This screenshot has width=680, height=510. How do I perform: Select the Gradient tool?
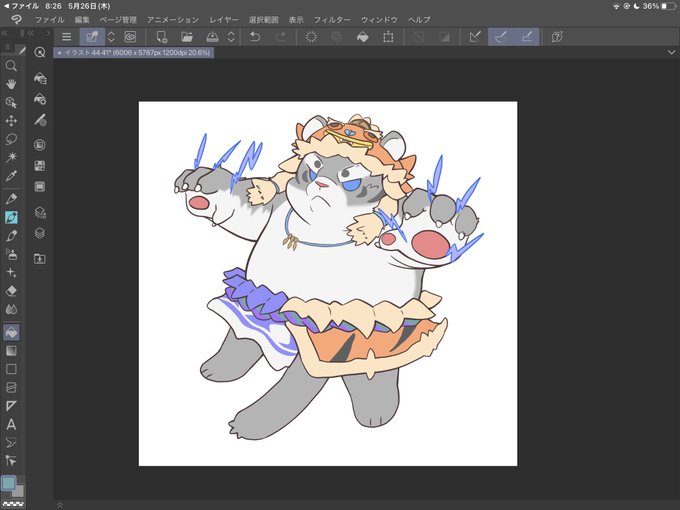click(11, 351)
